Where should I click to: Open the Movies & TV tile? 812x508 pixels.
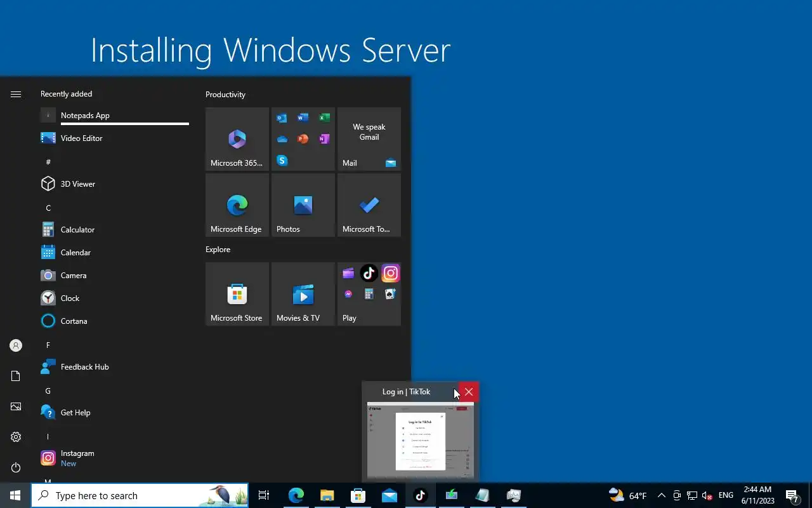coord(303,294)
